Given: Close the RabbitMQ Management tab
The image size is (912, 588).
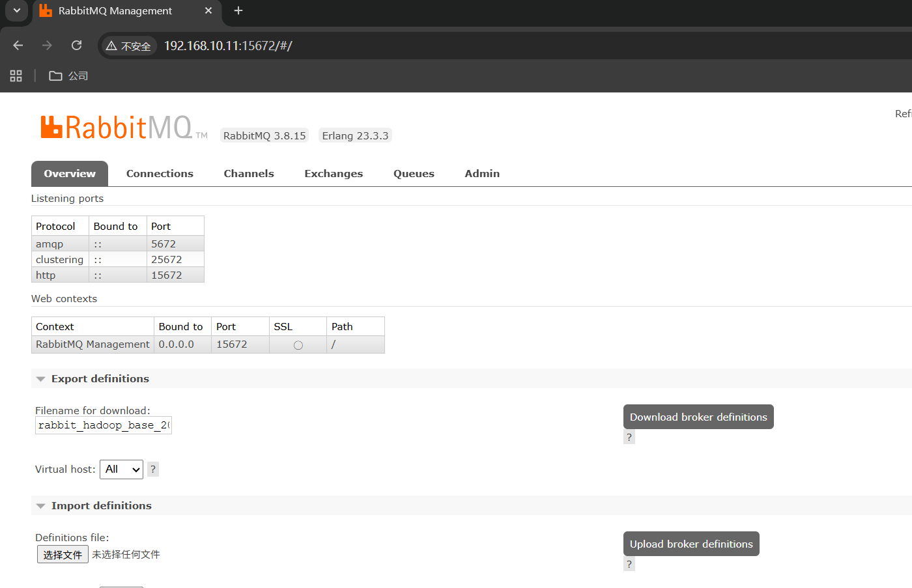Looking at the screenshot, I should pos(208,10).
